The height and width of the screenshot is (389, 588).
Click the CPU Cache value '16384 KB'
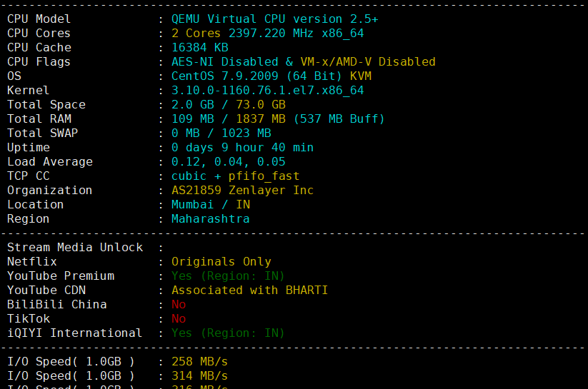coord(200,48)
